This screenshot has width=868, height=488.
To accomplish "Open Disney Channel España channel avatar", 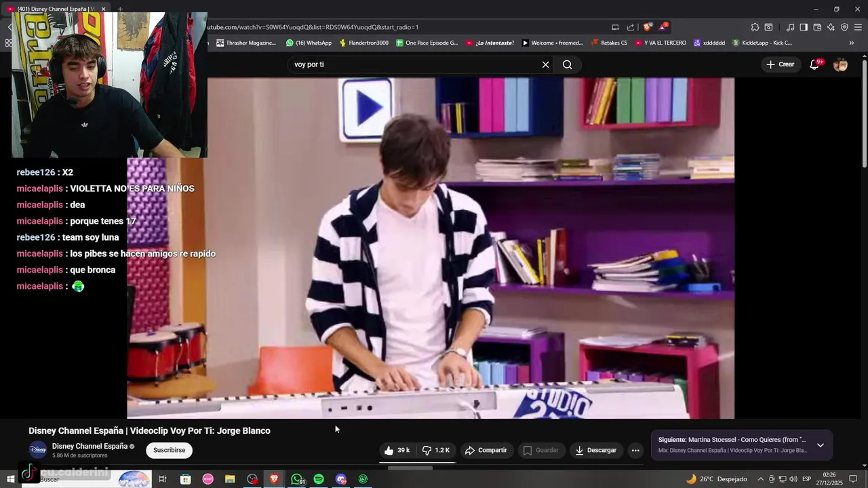I will click(x=38, y=449).
